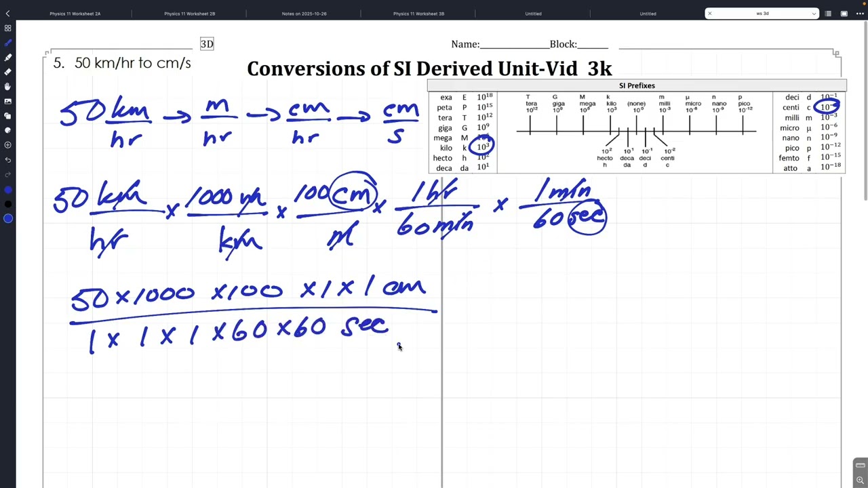Screen dimensions: 868x488
Task: Click the 'nano' row in right prefix table
Action: click(x=809, y=138)
